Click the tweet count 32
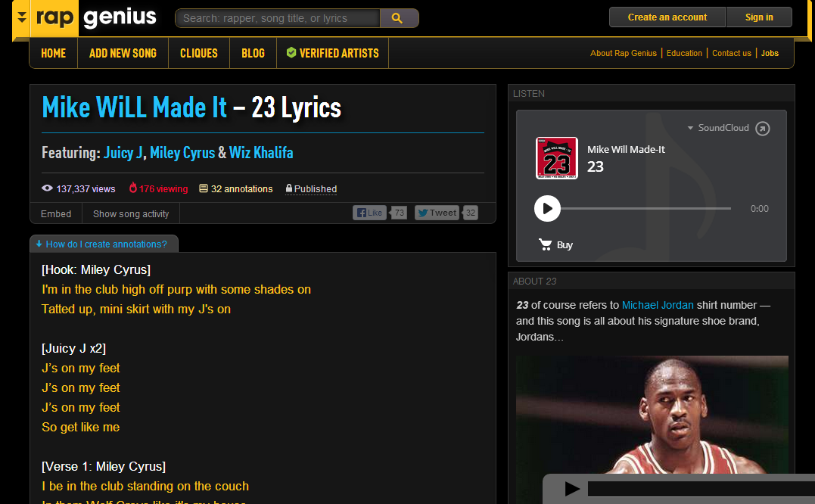Image resolution: width=815 pixels, height=504 pixels. (471, 213)
